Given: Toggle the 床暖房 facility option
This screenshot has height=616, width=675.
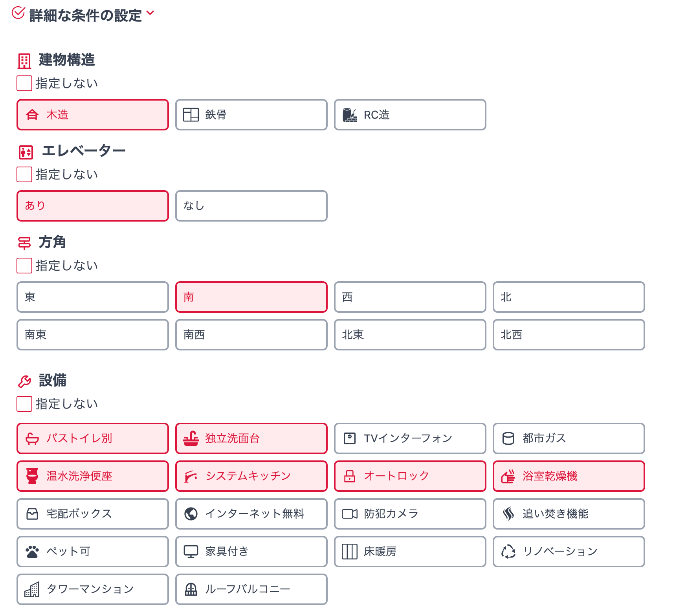Looking at the screenshot, I should (x=410, y=552).
